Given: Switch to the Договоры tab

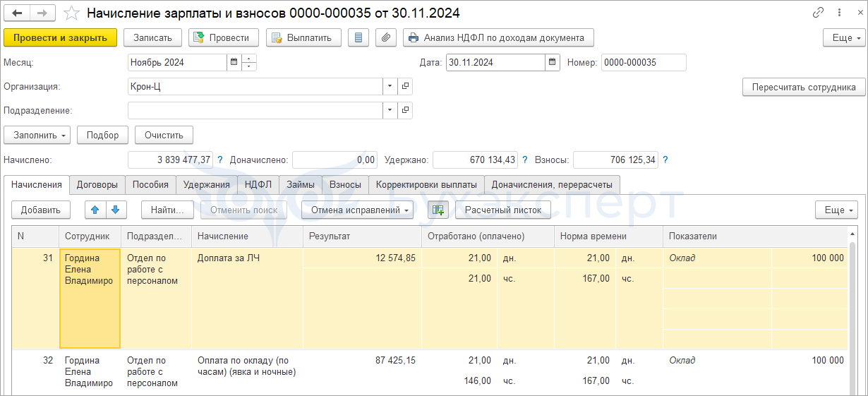Looking at the screenshot, I should (x=97, y=184).
